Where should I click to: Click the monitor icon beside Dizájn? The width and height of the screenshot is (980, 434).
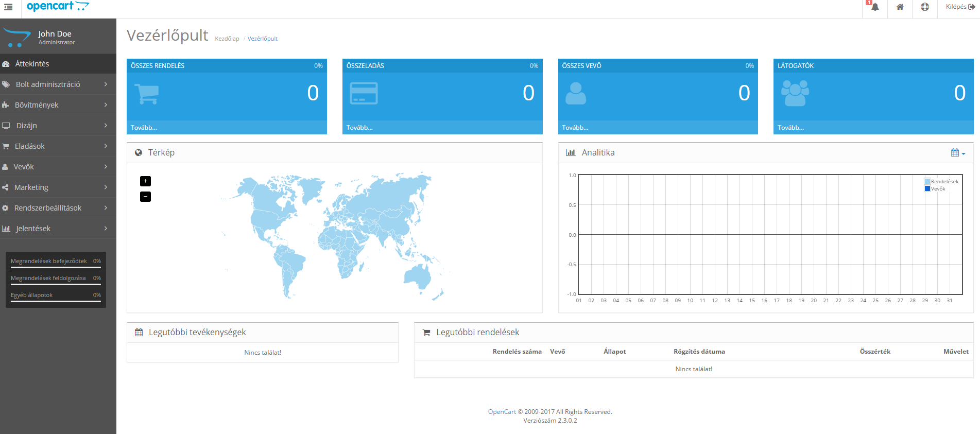6,126
